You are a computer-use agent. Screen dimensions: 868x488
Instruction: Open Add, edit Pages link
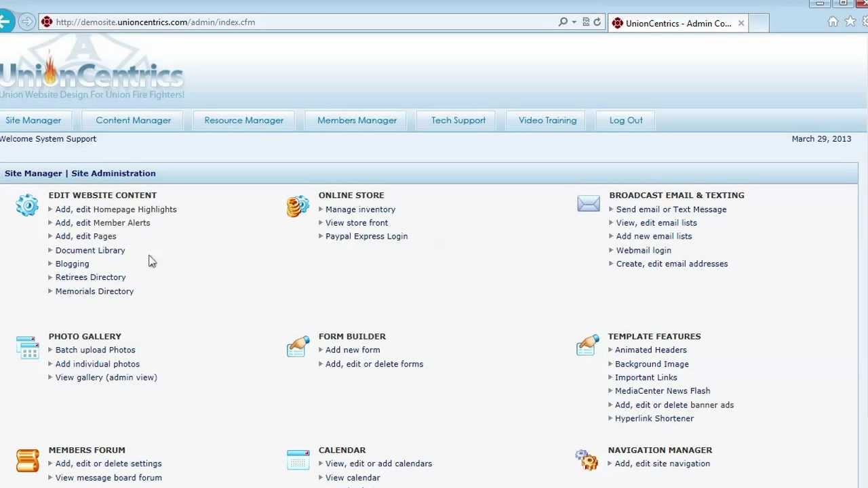[x=86, y=237]
